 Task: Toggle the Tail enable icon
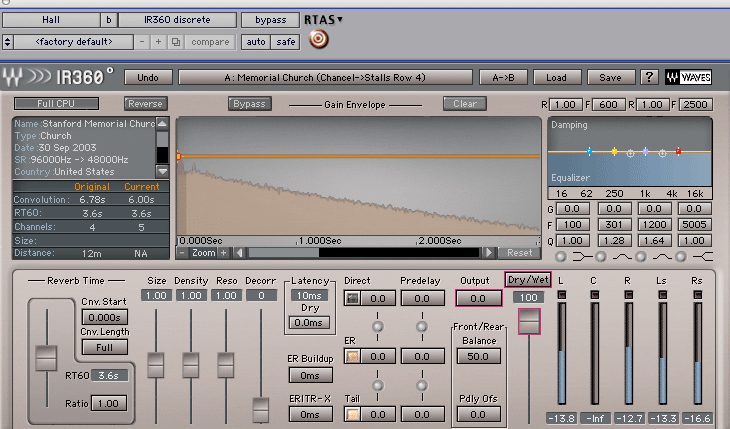(353, 414)
